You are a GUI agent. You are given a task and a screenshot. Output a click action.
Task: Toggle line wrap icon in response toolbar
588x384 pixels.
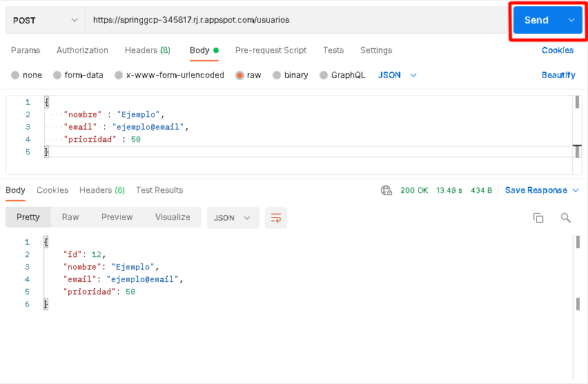276,218
